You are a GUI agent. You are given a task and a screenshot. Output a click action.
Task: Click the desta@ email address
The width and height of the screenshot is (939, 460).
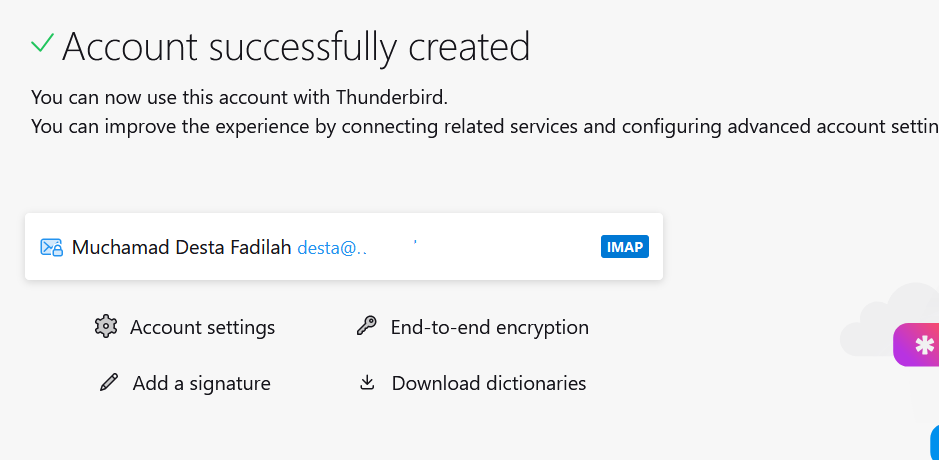332,248
